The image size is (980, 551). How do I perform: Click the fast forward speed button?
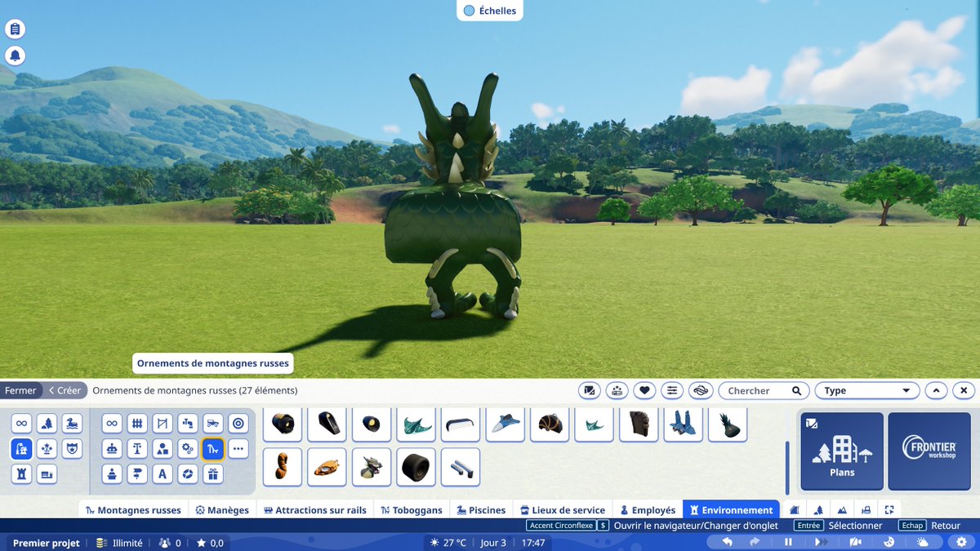(x=820, y=542)
